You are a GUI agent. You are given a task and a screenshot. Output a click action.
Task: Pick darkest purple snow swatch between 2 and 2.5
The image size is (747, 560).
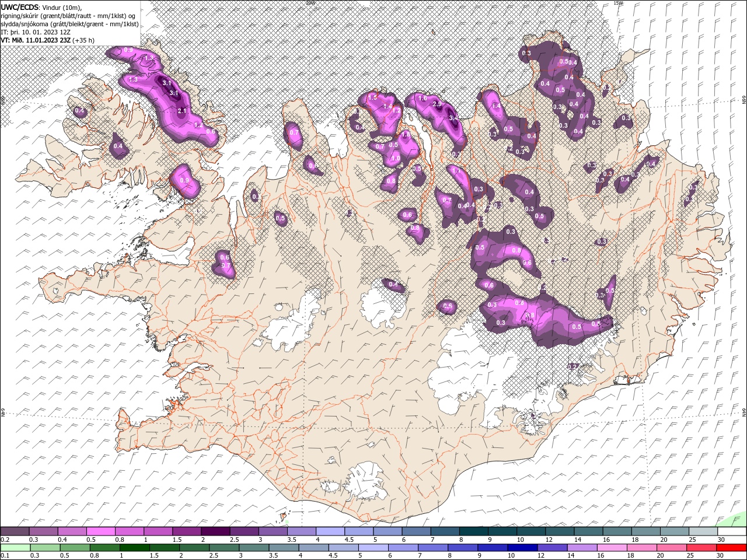point(215,531)
